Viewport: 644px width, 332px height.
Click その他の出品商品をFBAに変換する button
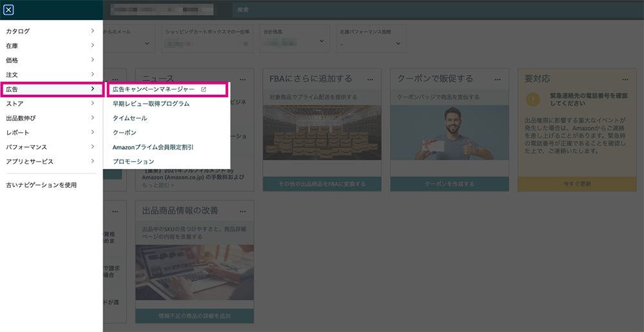pyautogui.click(x=322, y=184)
